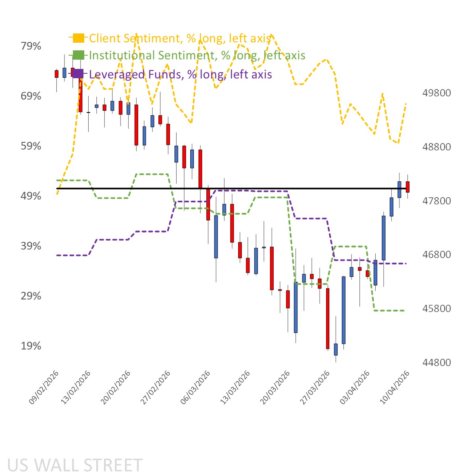This screenshot has height=476, width=476.
Task: Click the green Institutional Sentiment legend swatch
Action: (78, 55)
